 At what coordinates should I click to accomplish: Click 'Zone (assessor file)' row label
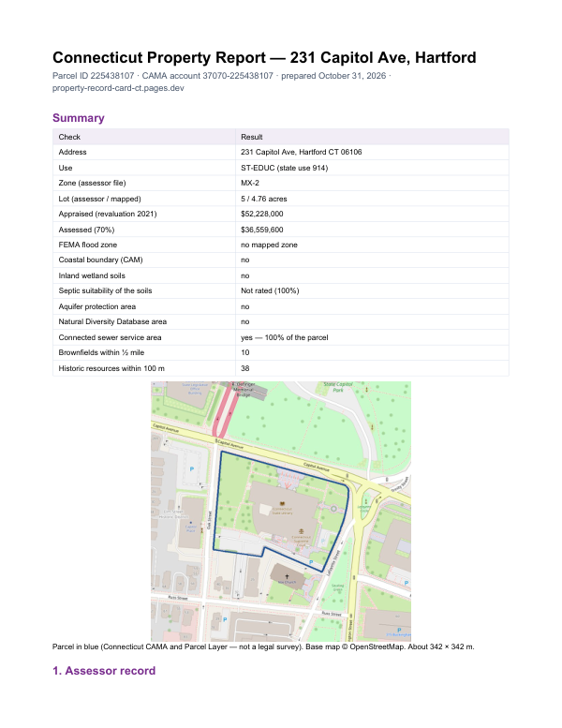pyautogui.click(x=92, y=183)
